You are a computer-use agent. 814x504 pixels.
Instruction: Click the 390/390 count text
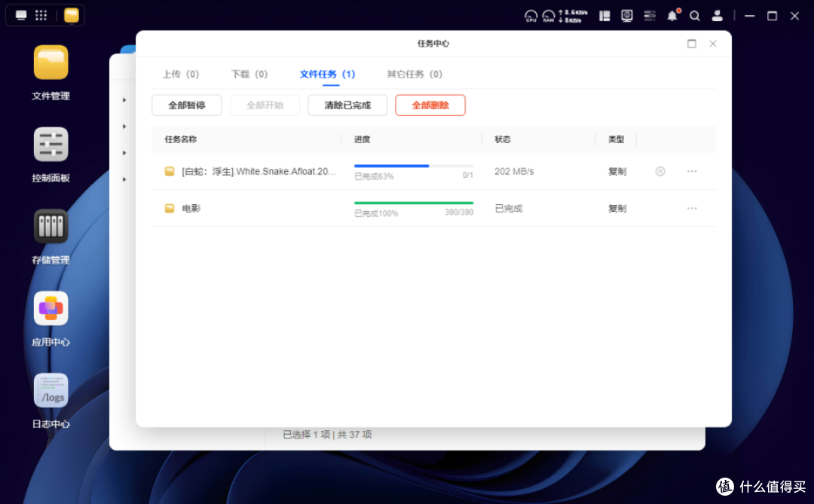click(x=459, y=212)
